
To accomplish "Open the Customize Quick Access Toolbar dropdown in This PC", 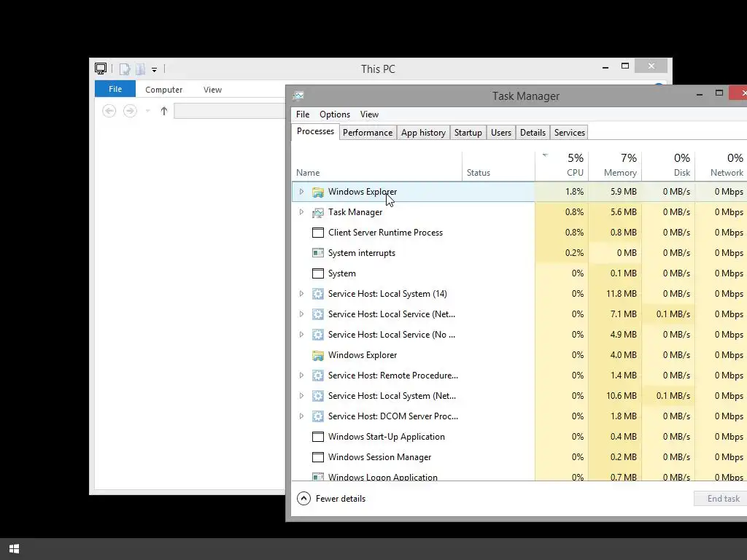I will (x=155, y=69).
